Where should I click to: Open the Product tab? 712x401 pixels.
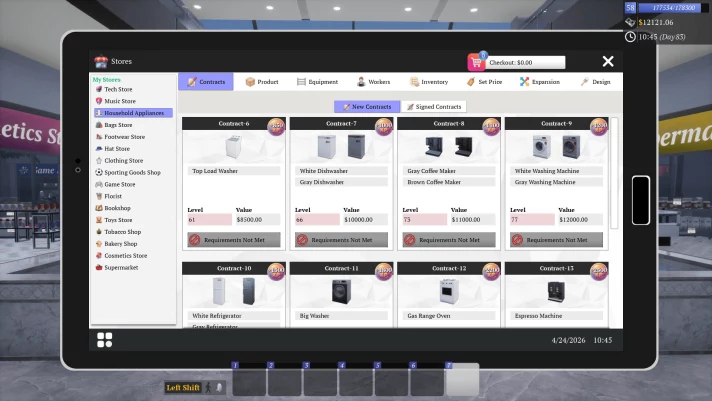point(262,82)
